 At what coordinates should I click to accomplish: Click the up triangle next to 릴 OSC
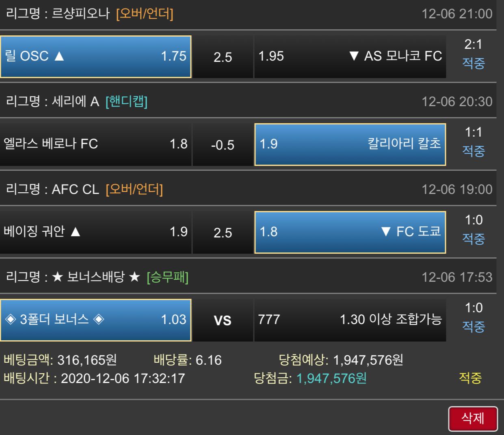(59, 56)
